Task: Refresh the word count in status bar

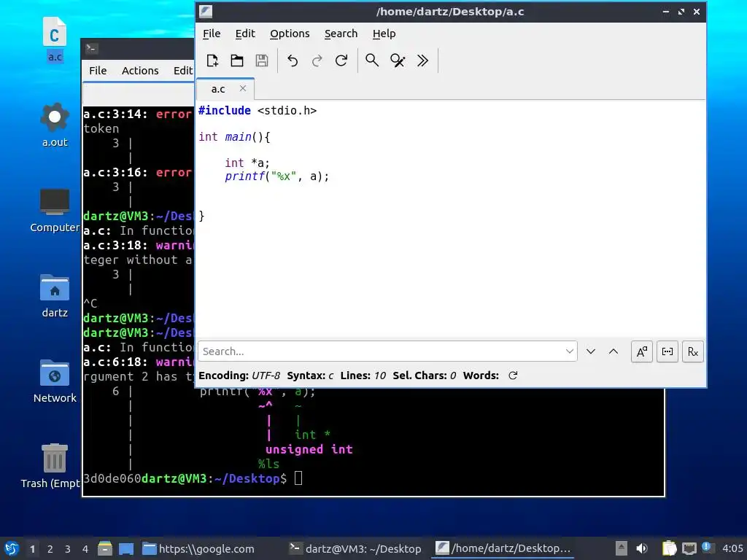Action: pyautogui.click(x=513, y=376)
